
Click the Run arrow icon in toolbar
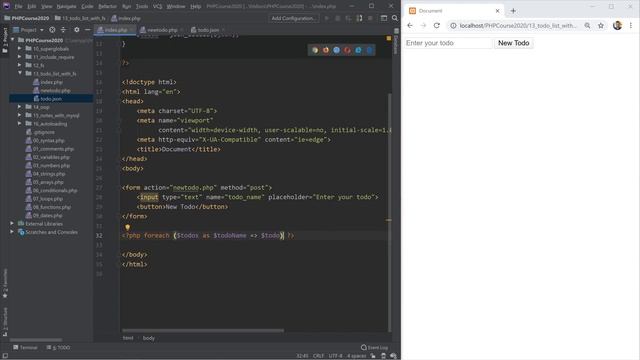(327, 18)
